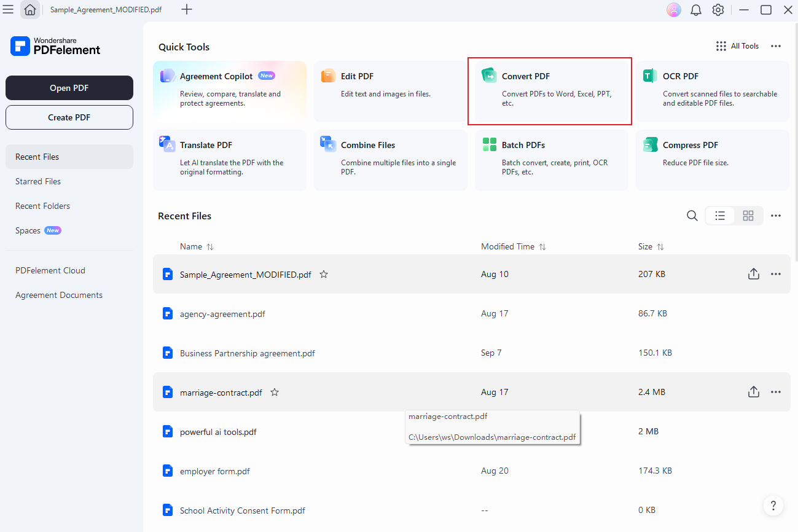Switch to Sample_Agreement_MODIFIED.pdf tab
The width and height of the screenshot is (798, 532).
(106, 10)
